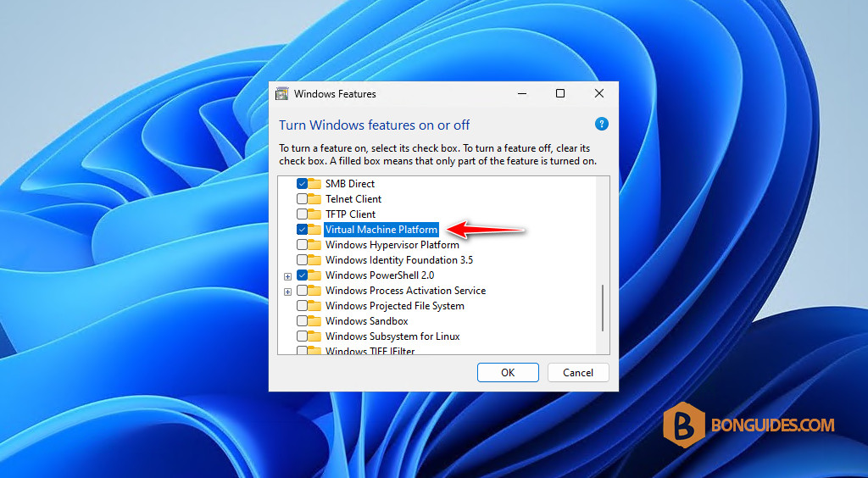Dismiss the dialog with Cancel
This screenshot has height=478, width=868.
point(578,372)
